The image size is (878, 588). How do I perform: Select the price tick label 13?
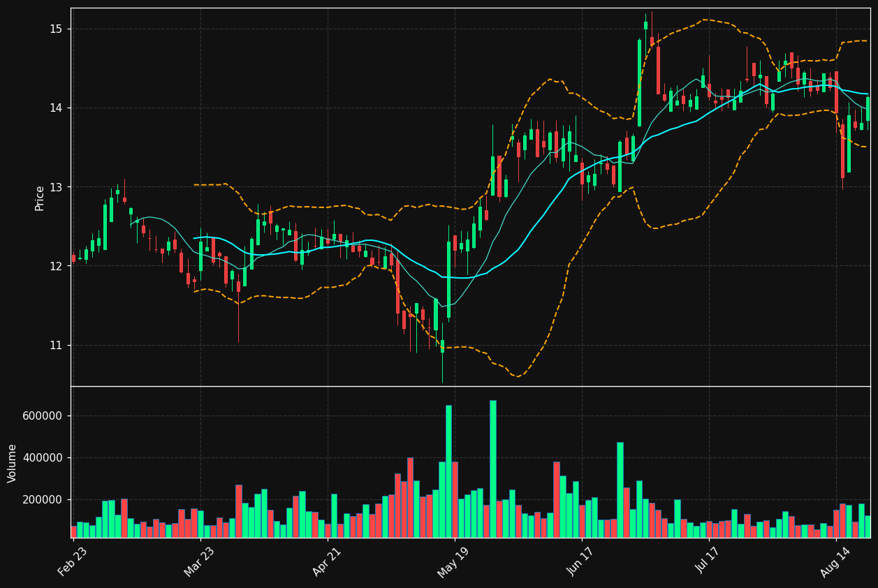pyautogui.click(x=56, y=187)
